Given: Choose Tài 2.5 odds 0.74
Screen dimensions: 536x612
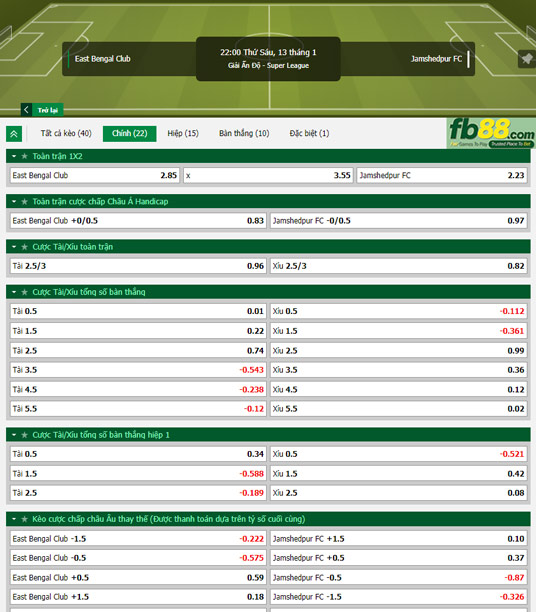Looking at the screenshot, I should coord(138,350).
